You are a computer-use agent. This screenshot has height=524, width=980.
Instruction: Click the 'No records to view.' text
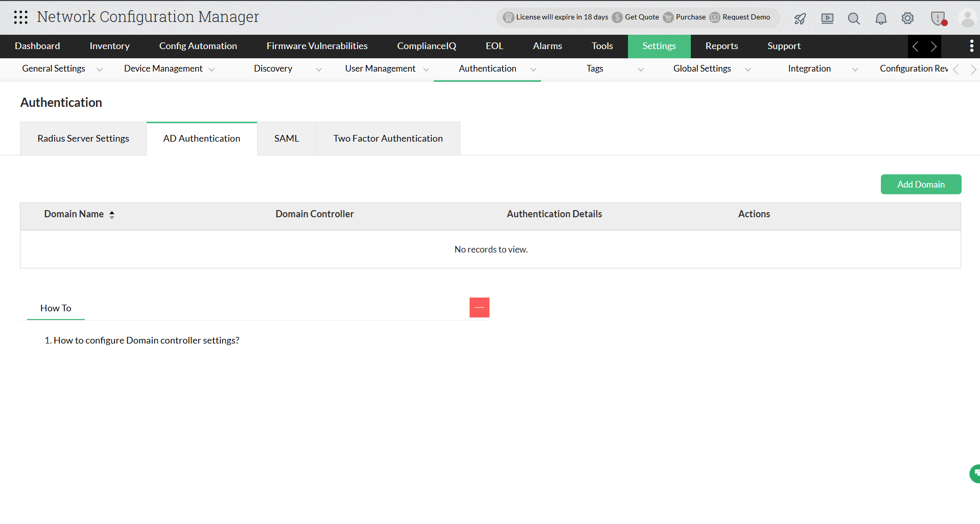point(491,249)
